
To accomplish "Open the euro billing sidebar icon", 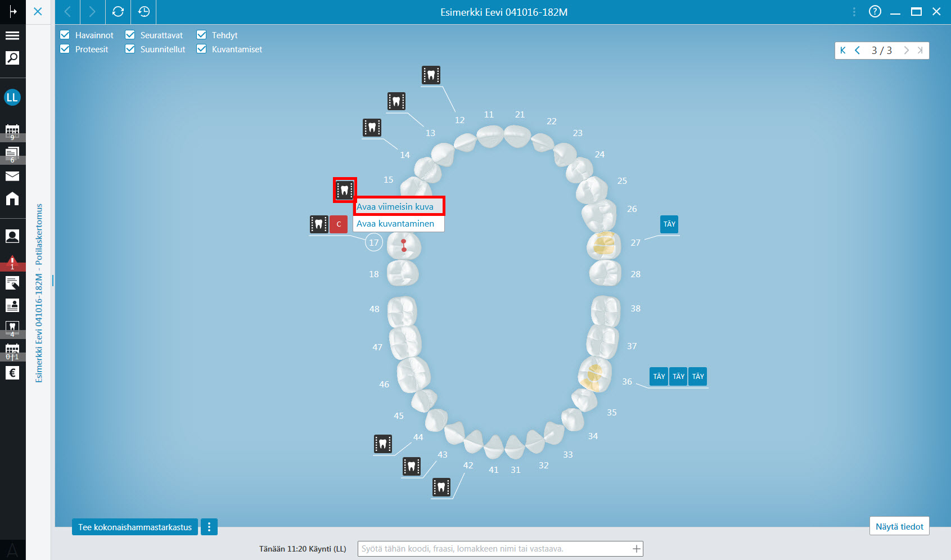I will (x=12, y=373).
